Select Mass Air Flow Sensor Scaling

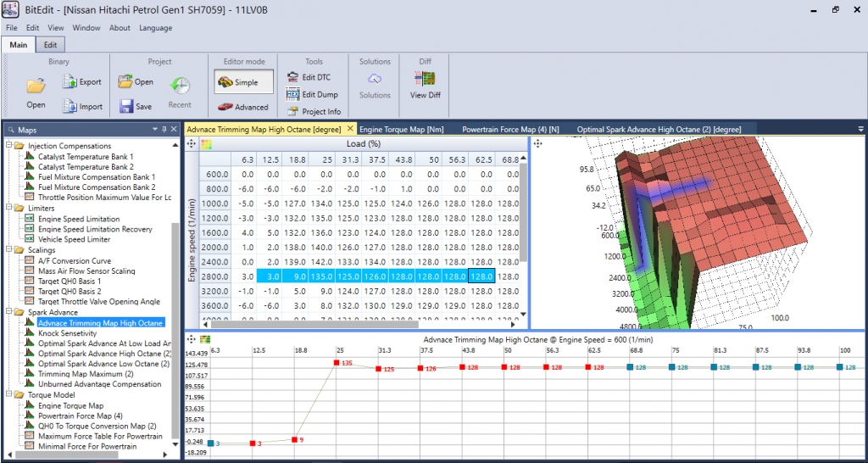coord(86,271)
